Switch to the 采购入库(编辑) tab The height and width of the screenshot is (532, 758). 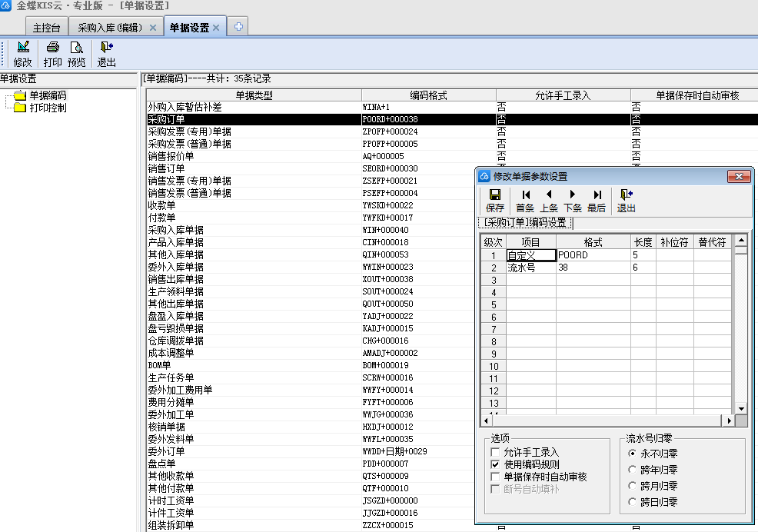click(x=111, y=28)
